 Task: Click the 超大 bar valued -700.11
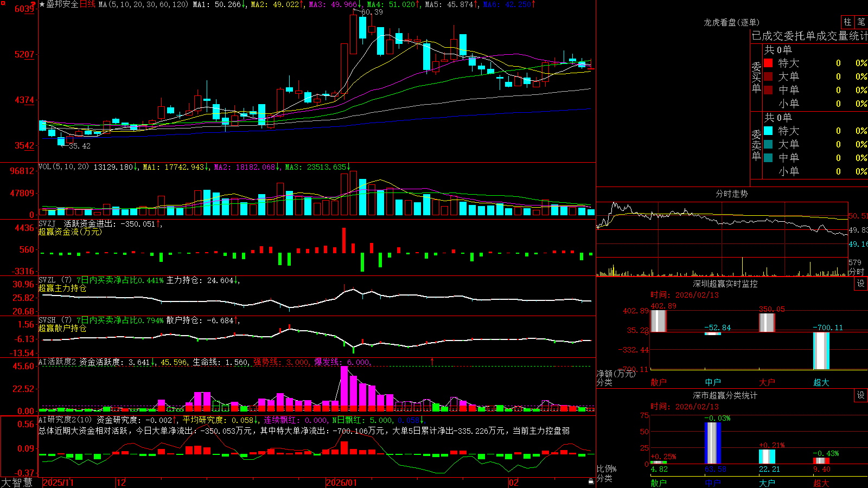coord(821,351)
